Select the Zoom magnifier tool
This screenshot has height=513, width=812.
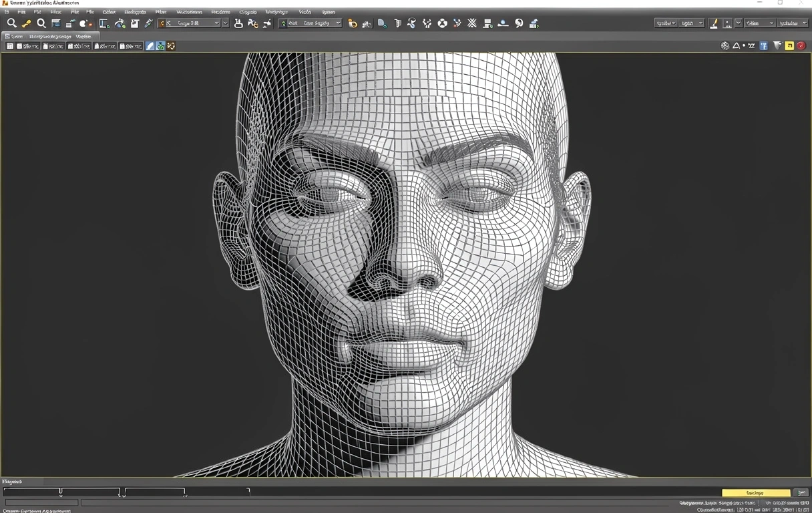(x=12, y=23)
